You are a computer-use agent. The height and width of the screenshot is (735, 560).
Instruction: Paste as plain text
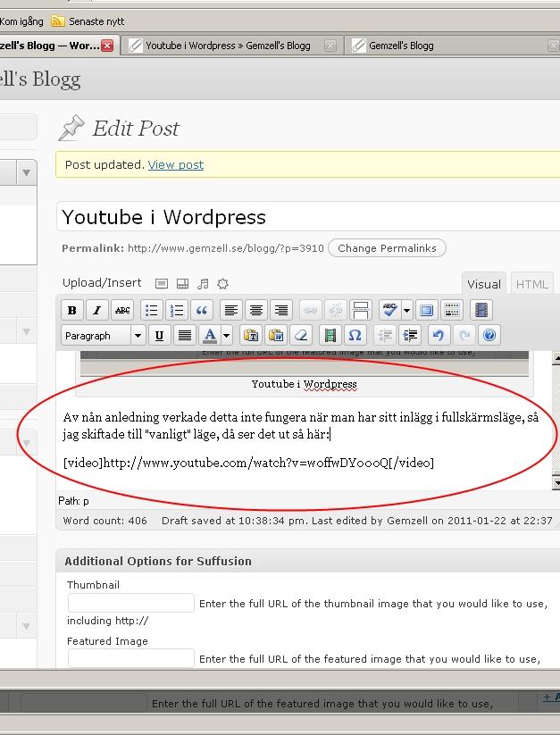tap(251, 336)
